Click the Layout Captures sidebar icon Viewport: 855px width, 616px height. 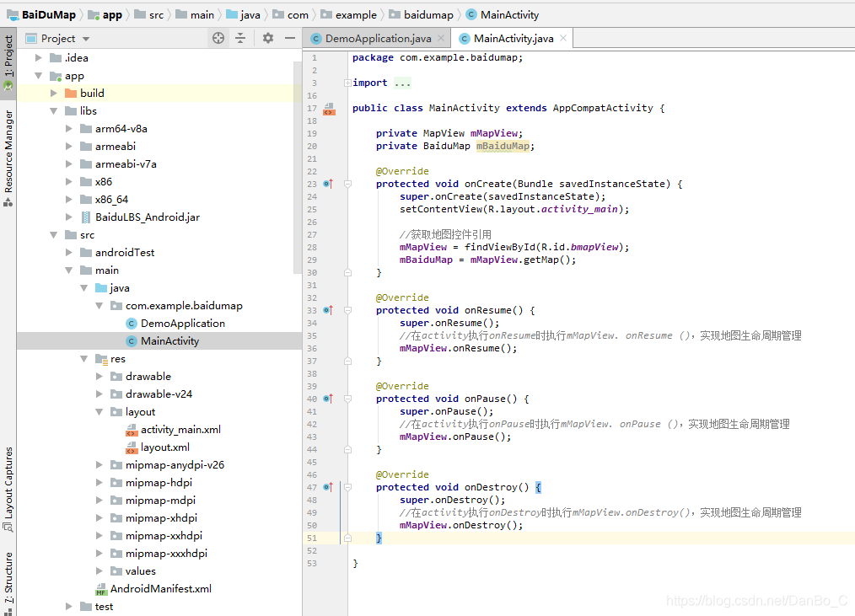8,528
